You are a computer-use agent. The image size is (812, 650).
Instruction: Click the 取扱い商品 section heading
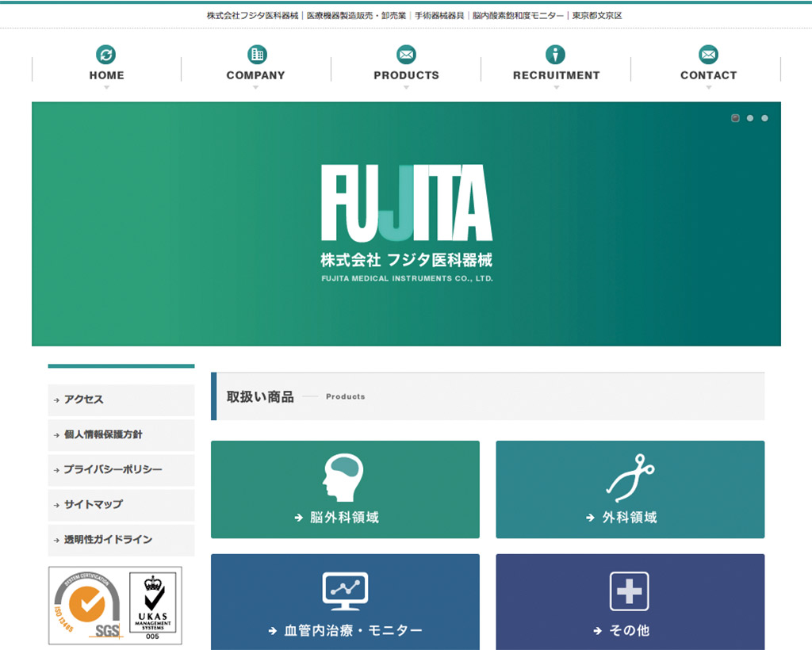click(x=260, y=397)
